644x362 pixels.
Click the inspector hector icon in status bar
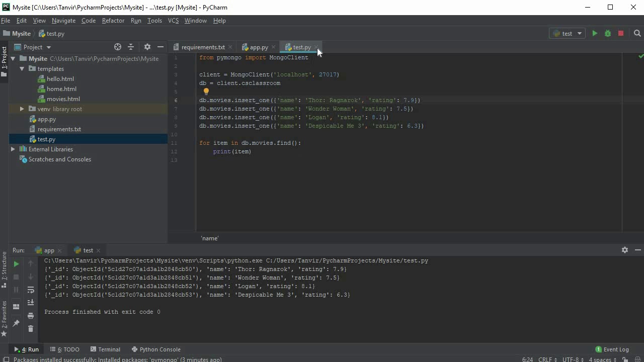(x=637, y=359)
